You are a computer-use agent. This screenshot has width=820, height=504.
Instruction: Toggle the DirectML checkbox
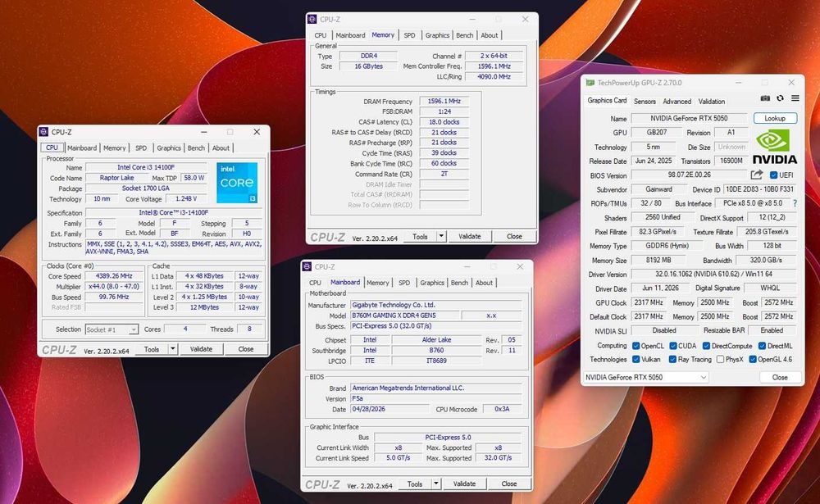(x=763, y=346)
